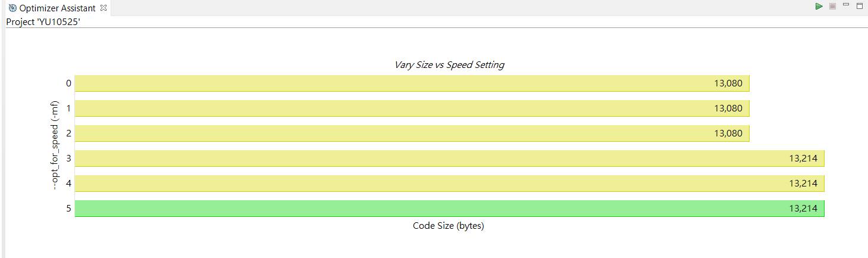Viewport: 868px width, 258px height.
Task: Pick the yellow bar for speed setting 2
Action: 412,133
